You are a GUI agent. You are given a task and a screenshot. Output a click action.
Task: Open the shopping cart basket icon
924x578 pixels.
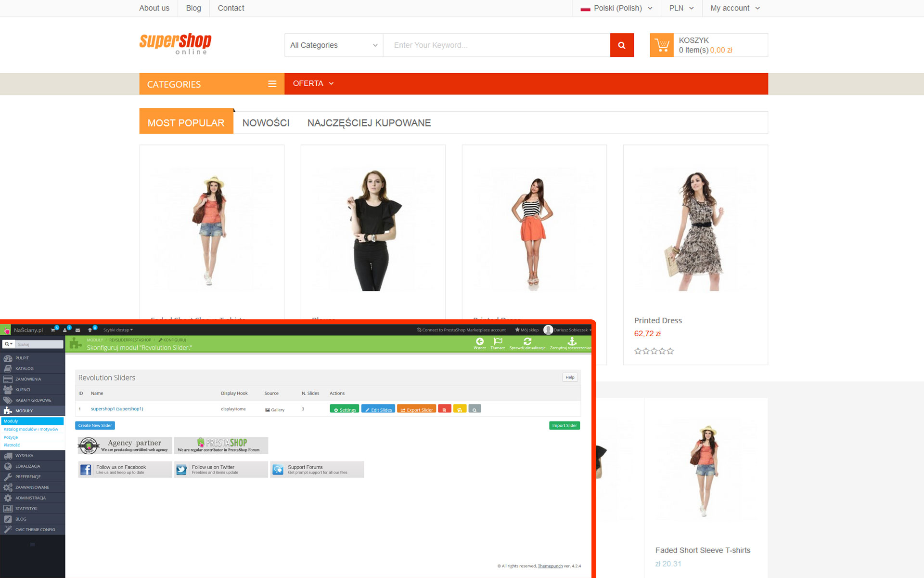662,45
